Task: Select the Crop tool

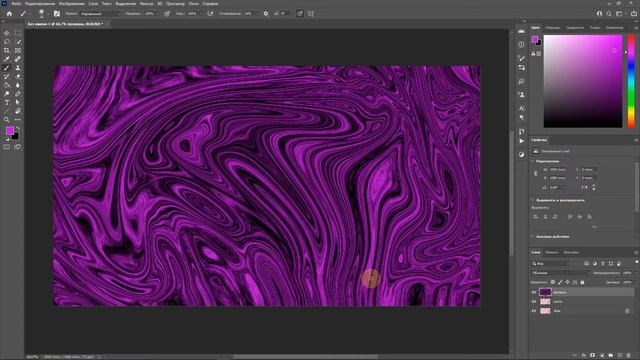Action: coord(7,50)
